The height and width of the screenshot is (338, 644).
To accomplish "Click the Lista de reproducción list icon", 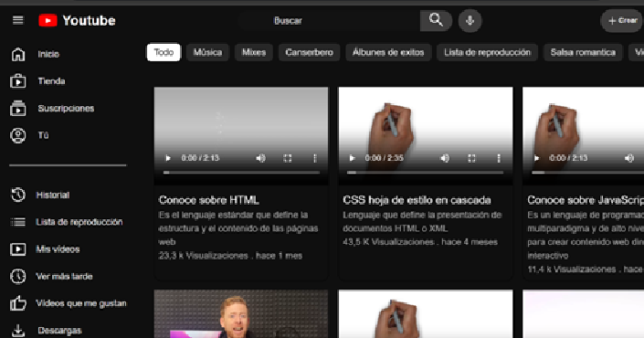I will coord(18,222).
